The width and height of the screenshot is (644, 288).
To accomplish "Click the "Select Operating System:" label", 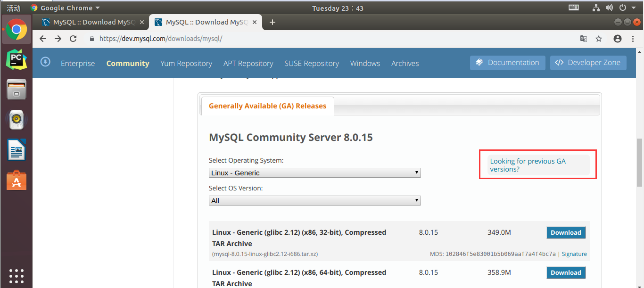I will pos(246,161).
